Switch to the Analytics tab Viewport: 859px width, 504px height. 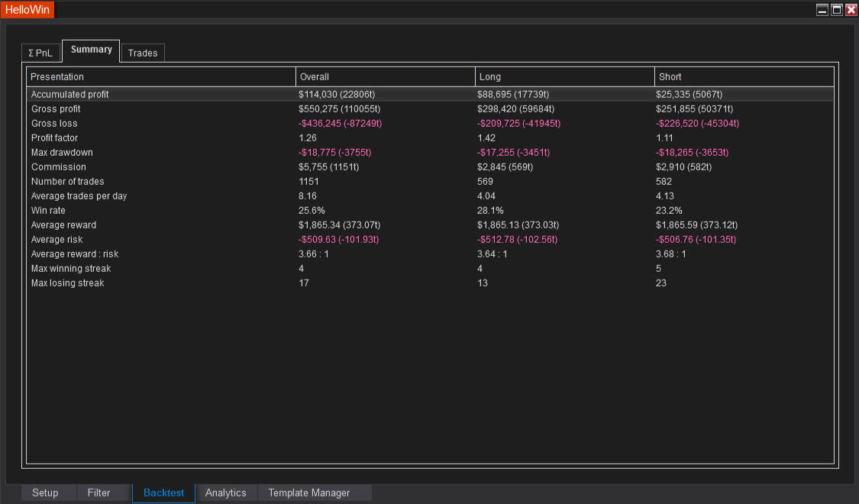[x=226, y=493]
